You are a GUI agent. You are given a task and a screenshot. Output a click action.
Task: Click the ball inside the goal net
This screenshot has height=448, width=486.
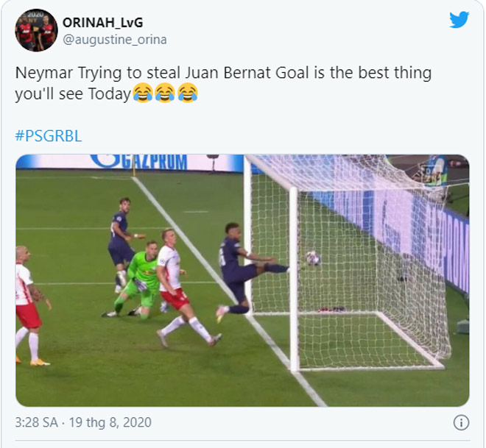click(312, 258)
